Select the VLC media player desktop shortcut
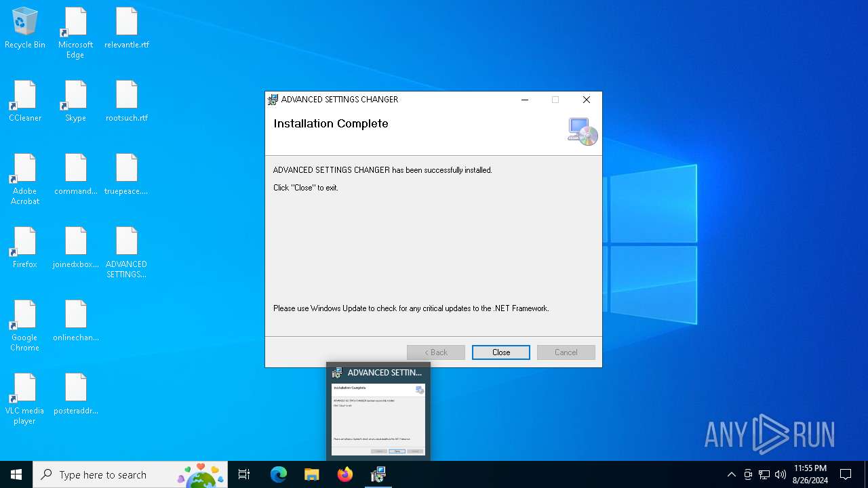The image size is (868, 488). click(25, 399)
